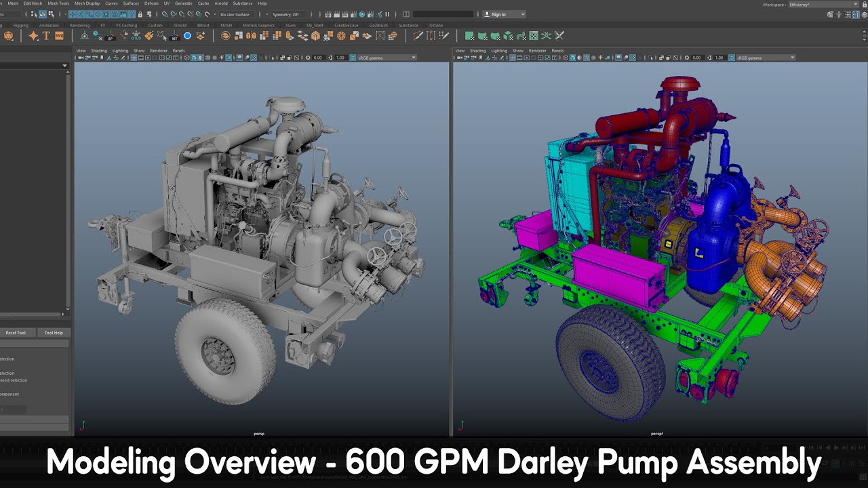This screenshot has height=488, width=868.
Task: Toggle Channel Box icon at top right
Action: click(x=864, y=14)
